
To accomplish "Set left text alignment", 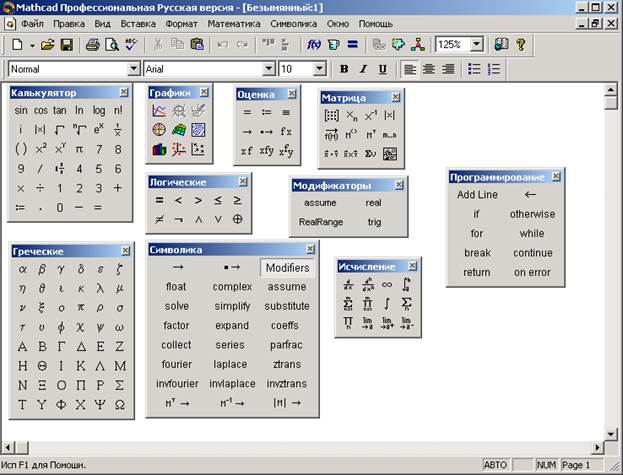I will (x=410, y=69).
